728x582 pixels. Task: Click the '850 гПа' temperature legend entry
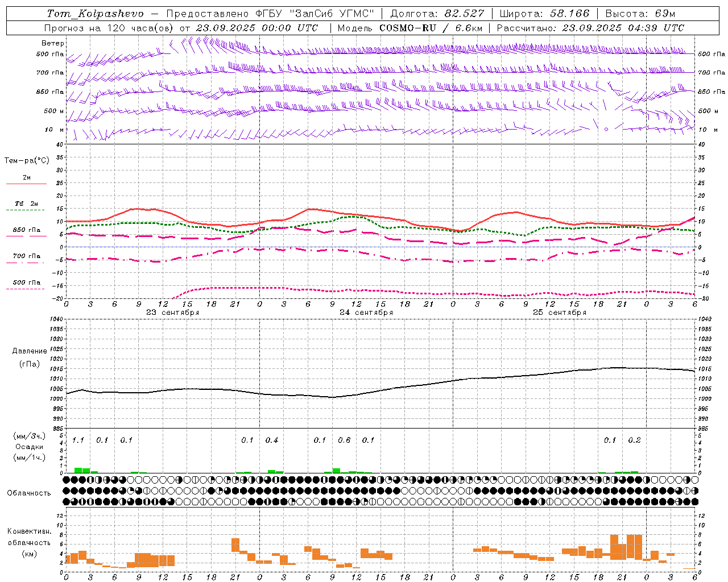(x=27, y=230)
